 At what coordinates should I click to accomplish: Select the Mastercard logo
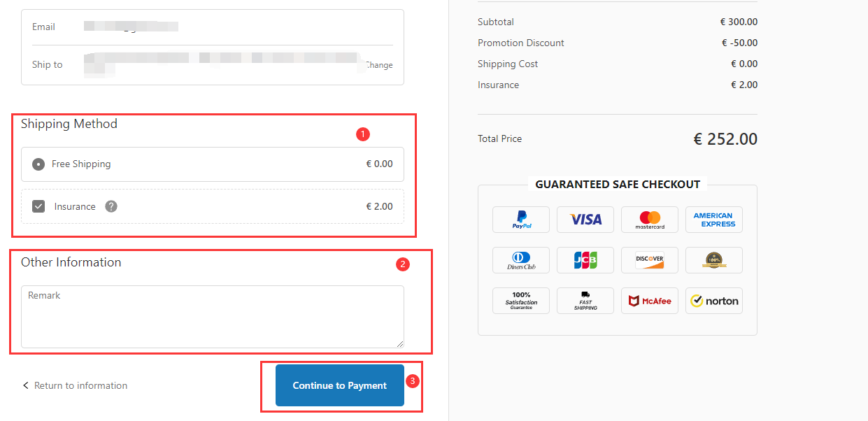point(650,220)
